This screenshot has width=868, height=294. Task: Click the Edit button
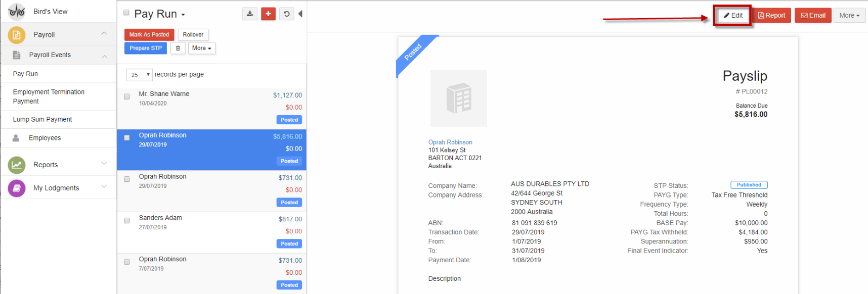click(x=732, y=16)
